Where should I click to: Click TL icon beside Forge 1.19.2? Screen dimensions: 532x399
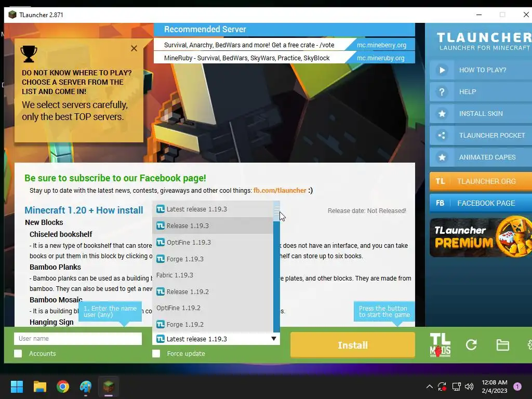(161, 324)
